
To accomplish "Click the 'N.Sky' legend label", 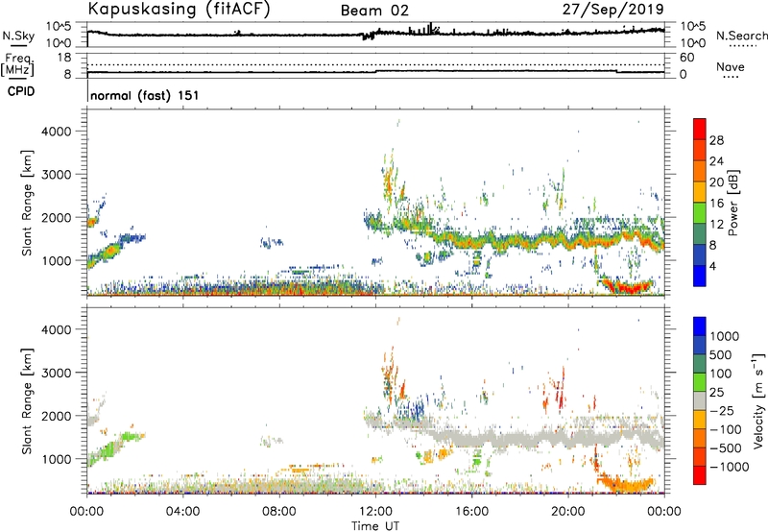I will [x=18, y=36].
